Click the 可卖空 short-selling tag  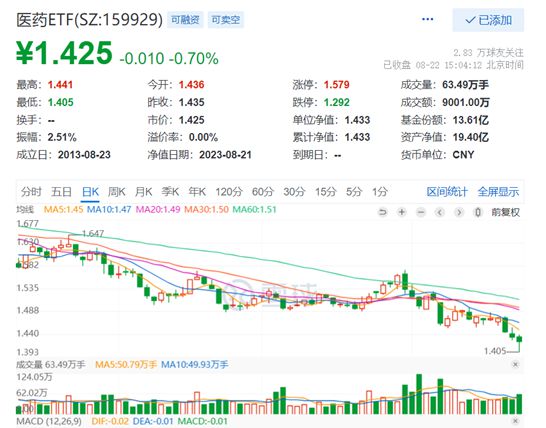[226, 20]
